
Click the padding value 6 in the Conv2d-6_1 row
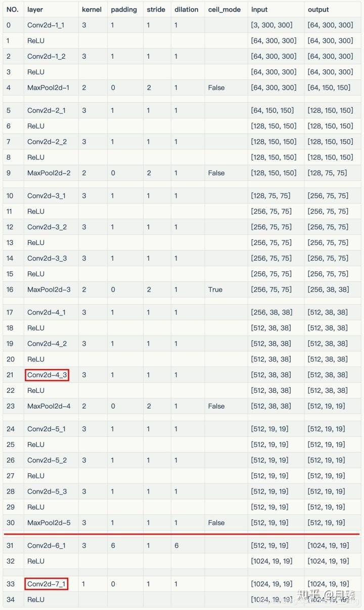click(113, 546)
